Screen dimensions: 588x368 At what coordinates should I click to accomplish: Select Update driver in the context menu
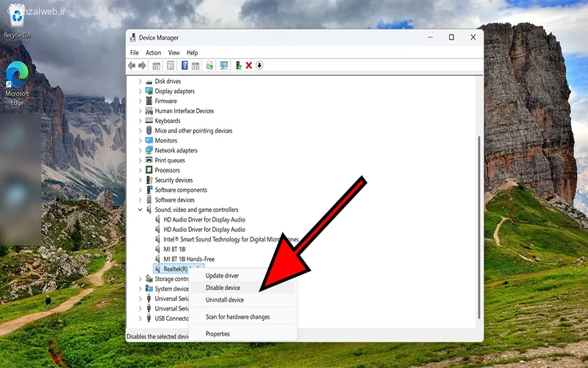coord(222,276)
